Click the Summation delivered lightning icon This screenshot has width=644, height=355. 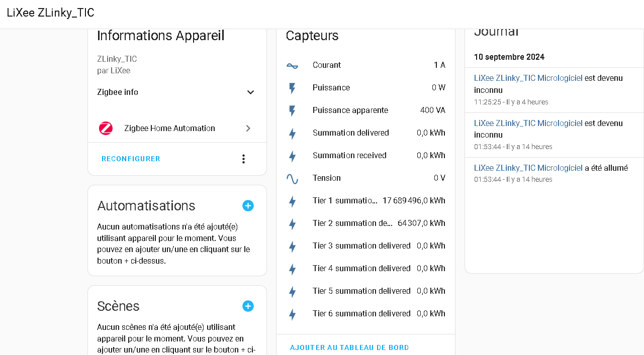[292, 134]
